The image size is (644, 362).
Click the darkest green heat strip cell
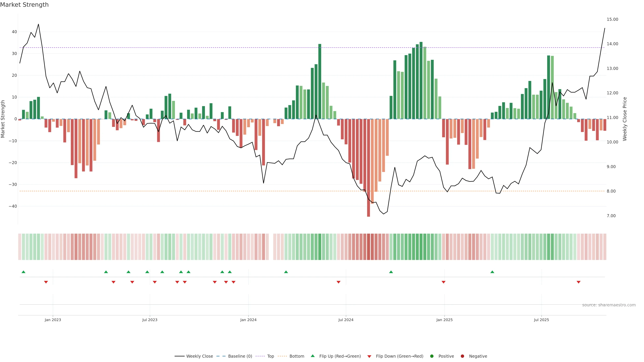pos(421,247)
